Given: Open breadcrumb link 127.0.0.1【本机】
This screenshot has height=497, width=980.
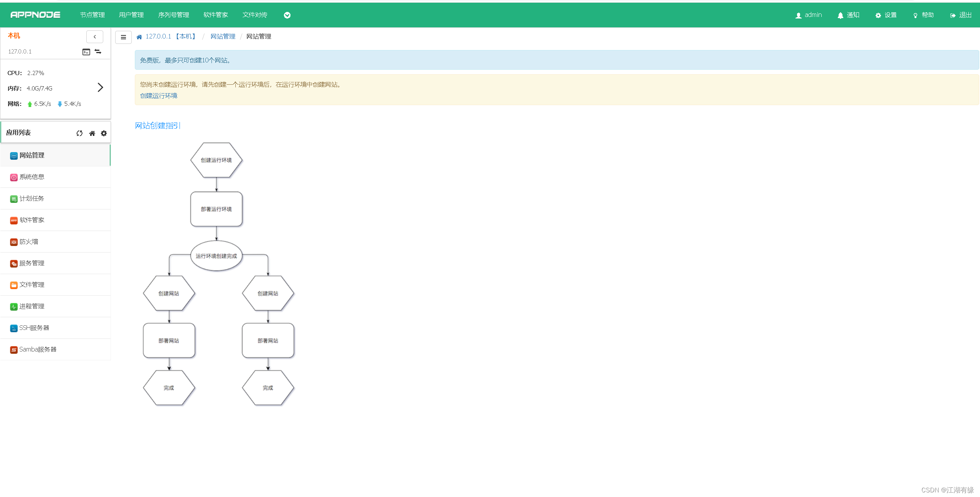Looking at the screenshot, I should [171, 36].
